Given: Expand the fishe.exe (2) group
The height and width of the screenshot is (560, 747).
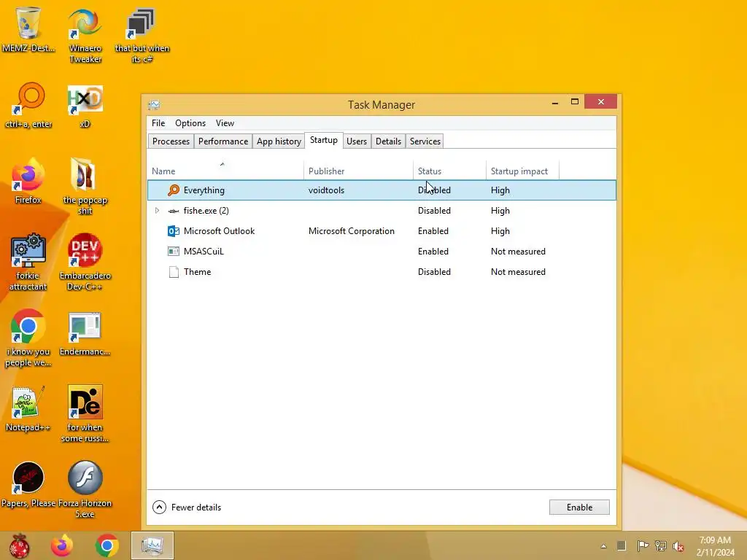Looking at the screenshot, I should point(157,211).
